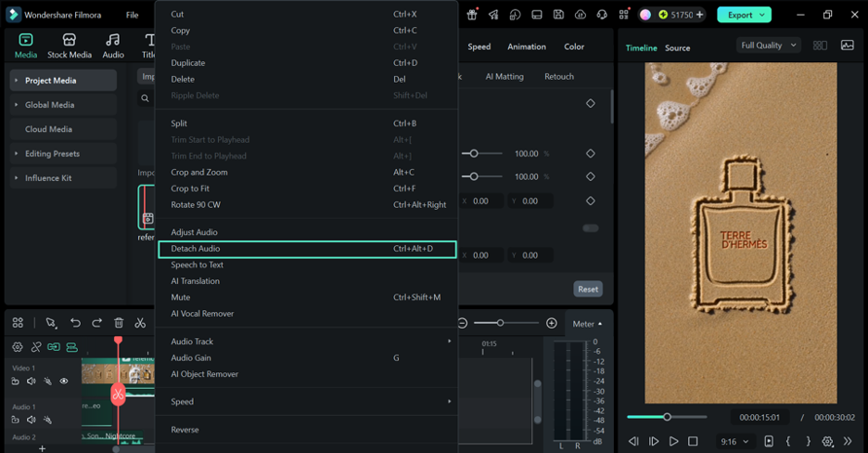Select Detach Audio from context menu

[307, 249]
